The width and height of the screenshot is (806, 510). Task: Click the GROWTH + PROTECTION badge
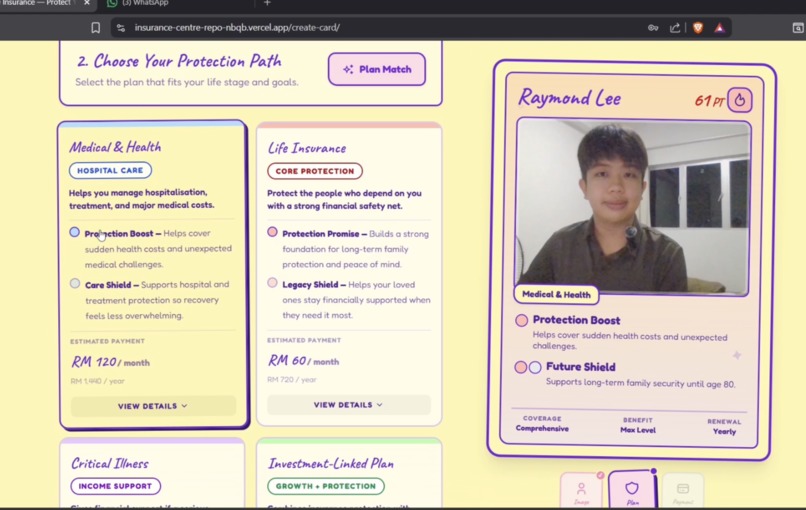[326, 486]
